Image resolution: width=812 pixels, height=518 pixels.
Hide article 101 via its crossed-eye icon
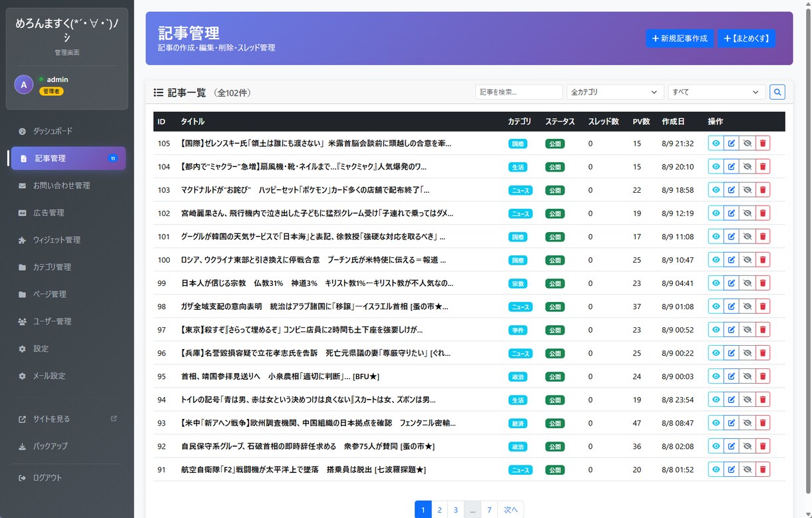click(x=747, y=236)
